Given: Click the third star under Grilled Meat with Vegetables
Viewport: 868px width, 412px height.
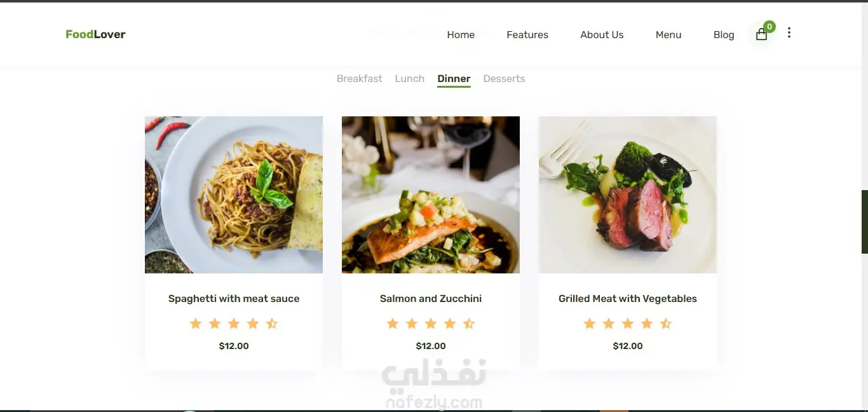Looking at the screenshot, I should (x=628, y=324).
